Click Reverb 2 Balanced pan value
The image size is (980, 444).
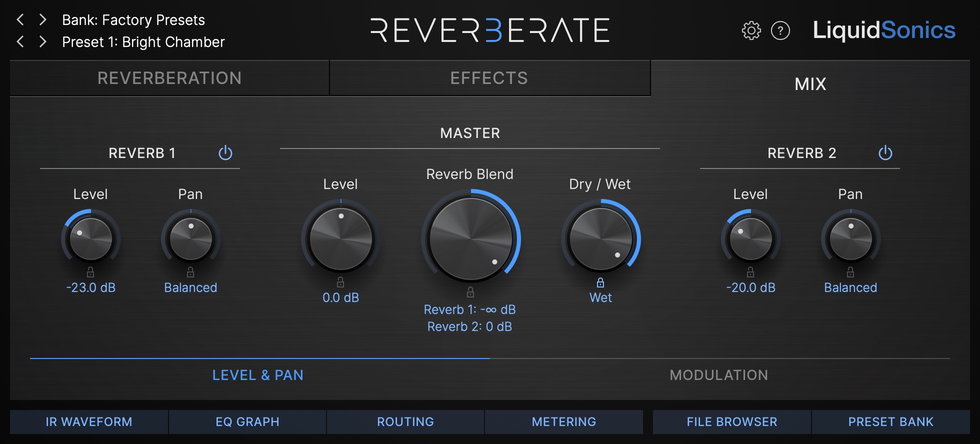click(x=850, y=287)
